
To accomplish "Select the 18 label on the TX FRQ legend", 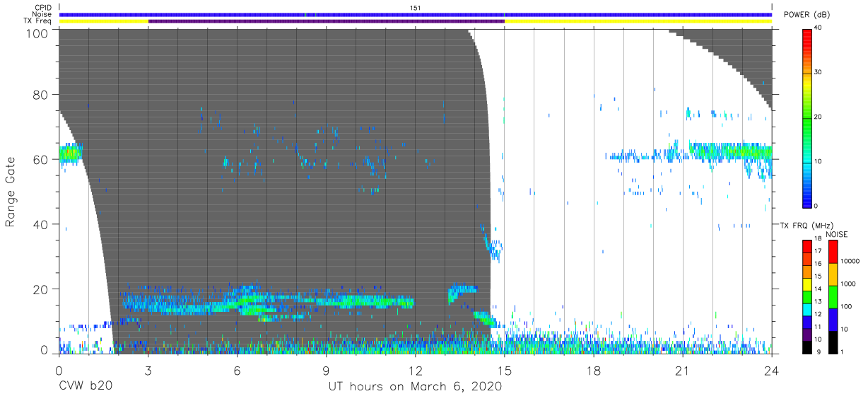I will [817, 239].
